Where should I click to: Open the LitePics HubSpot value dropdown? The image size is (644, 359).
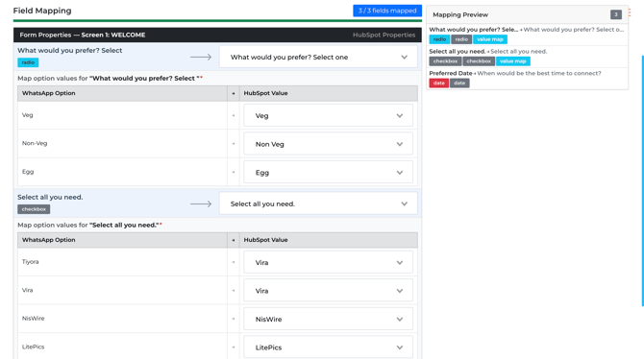[x=328, y=347]
